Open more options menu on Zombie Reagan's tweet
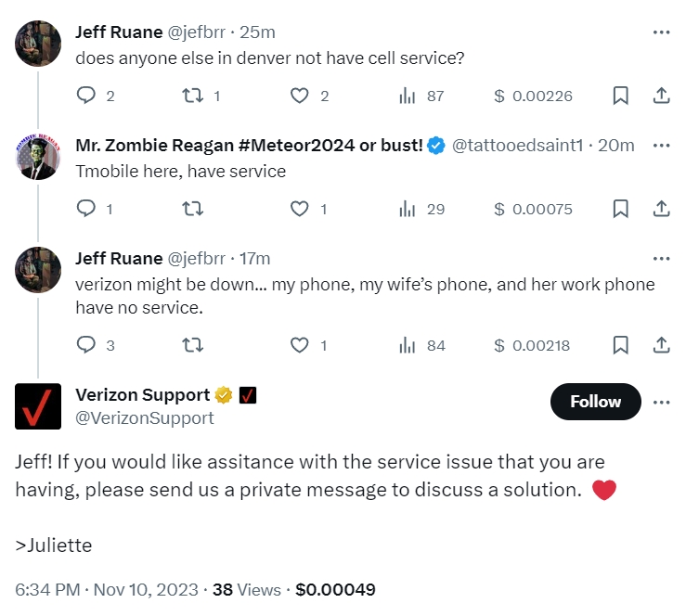The image size is (686, 616). point(661,145)
